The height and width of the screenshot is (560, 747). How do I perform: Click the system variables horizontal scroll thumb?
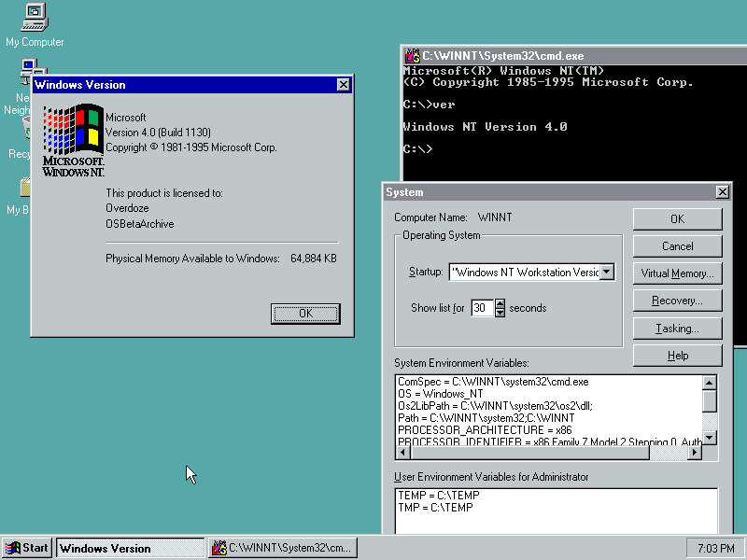(529, 453)
